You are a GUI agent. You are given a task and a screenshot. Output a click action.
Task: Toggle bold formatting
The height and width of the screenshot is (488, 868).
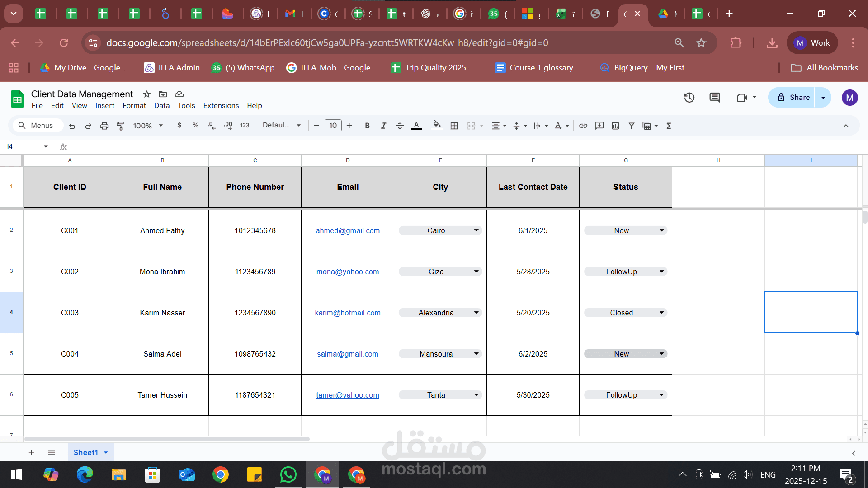[367, 126]
